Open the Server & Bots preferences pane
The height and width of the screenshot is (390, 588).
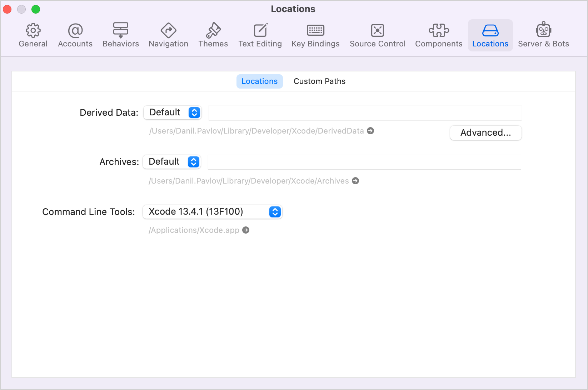543,35
